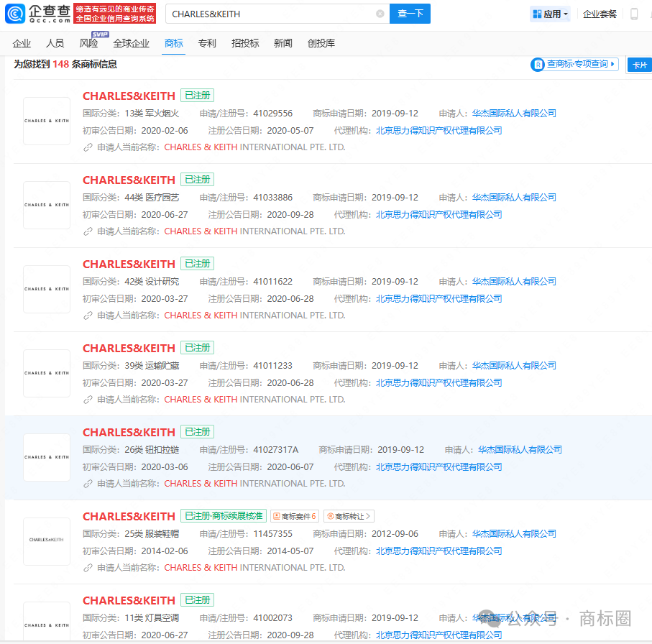Clear the search box with the X icon

(x=380, y=14)
